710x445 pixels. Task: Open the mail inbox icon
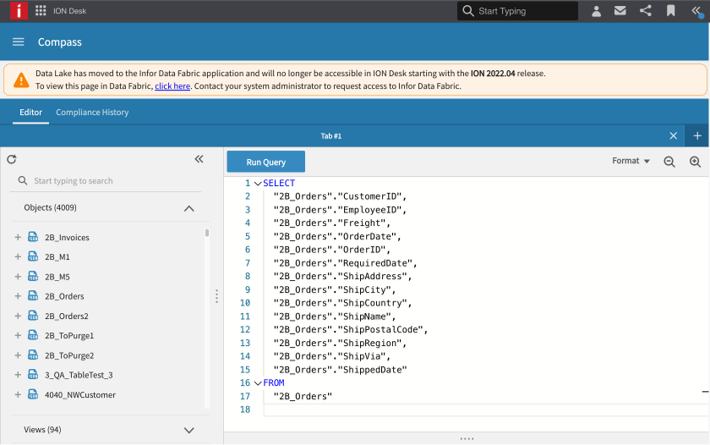pos(620,11)
